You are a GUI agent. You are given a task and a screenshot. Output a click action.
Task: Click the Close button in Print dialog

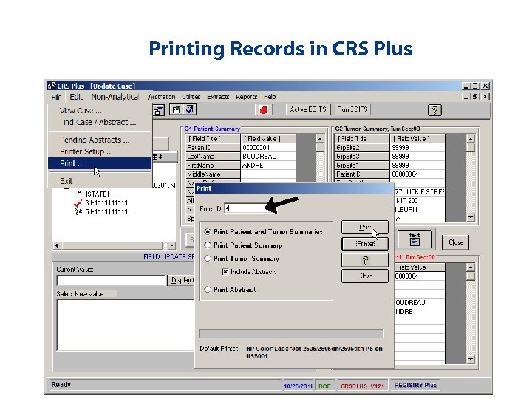point(365,276)
